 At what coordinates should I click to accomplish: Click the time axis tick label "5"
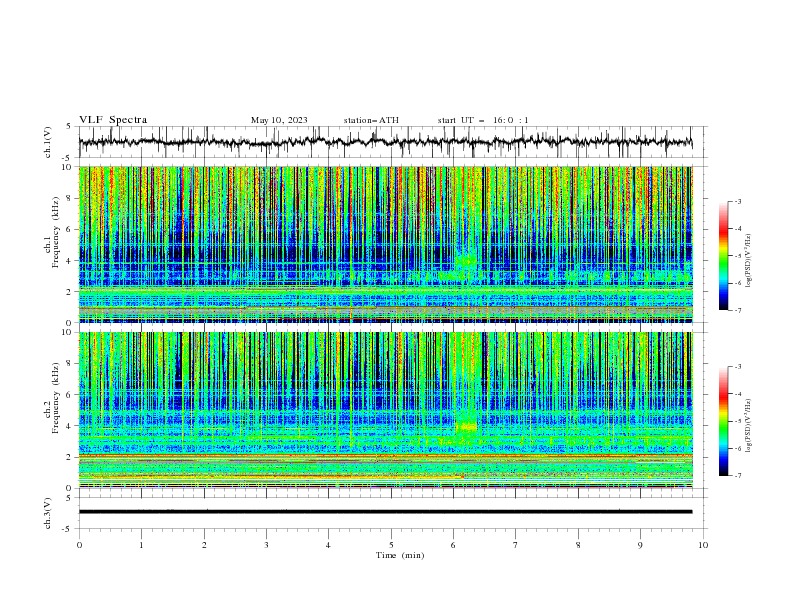point(391,545)
